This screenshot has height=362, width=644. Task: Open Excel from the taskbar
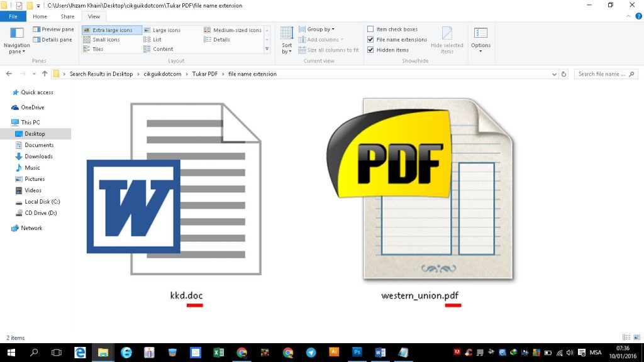coord(218,352)
